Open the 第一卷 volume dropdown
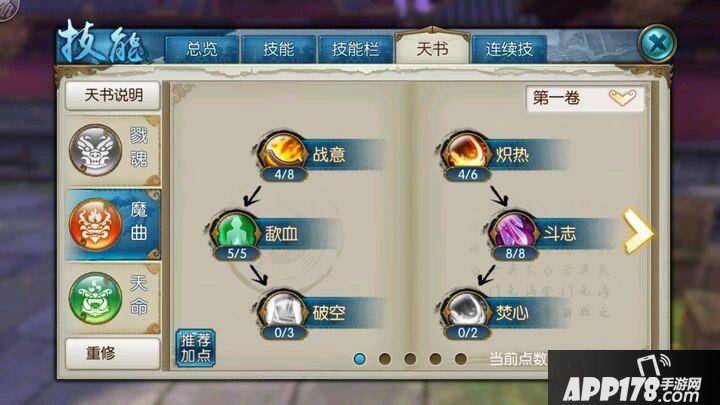This screenshot has width=720, height=405. (x=585, y=98)
